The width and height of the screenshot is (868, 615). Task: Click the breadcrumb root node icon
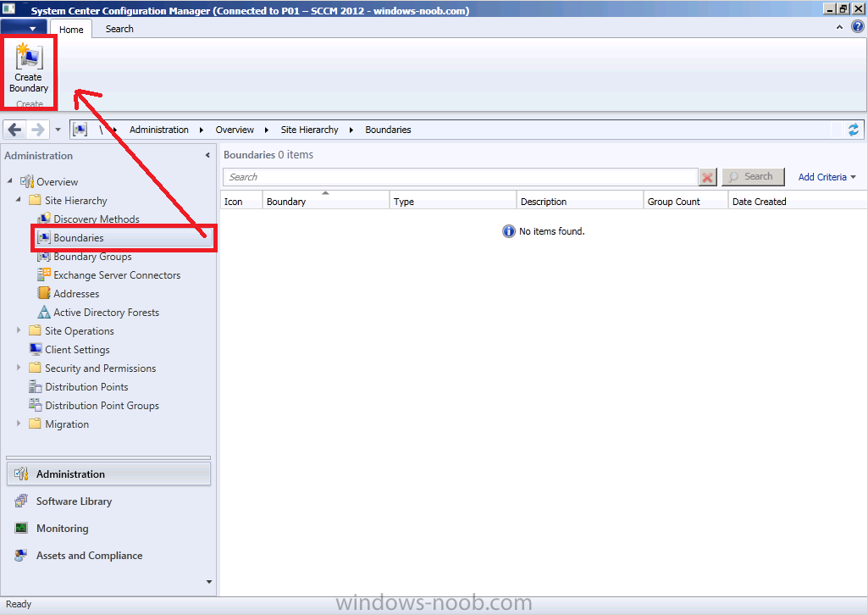coord(80,130)
